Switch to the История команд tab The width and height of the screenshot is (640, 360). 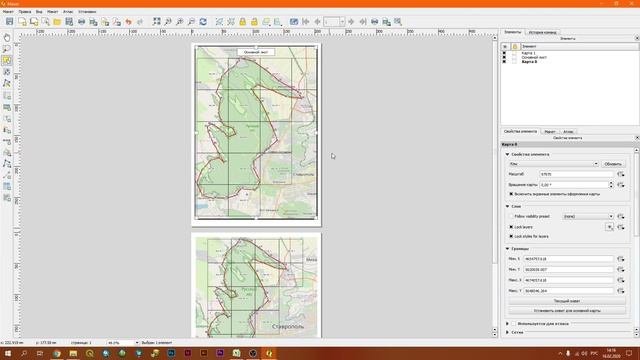tap(542, 32)
